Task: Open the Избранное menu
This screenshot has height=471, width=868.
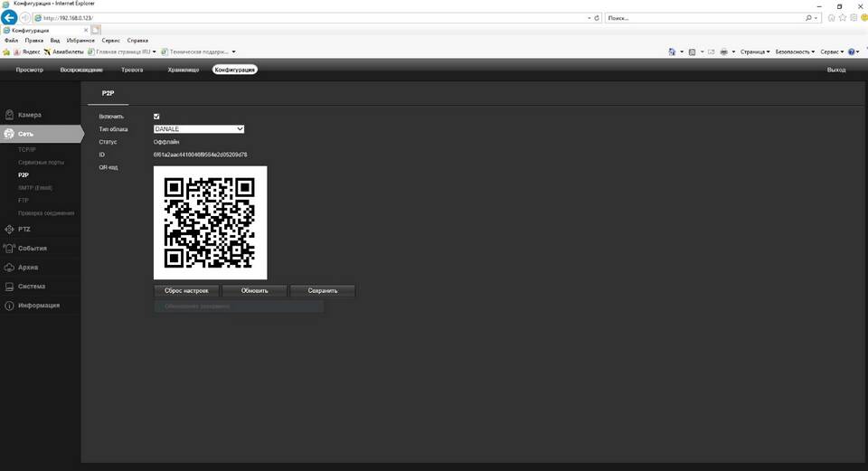Action: coord(80,41)
